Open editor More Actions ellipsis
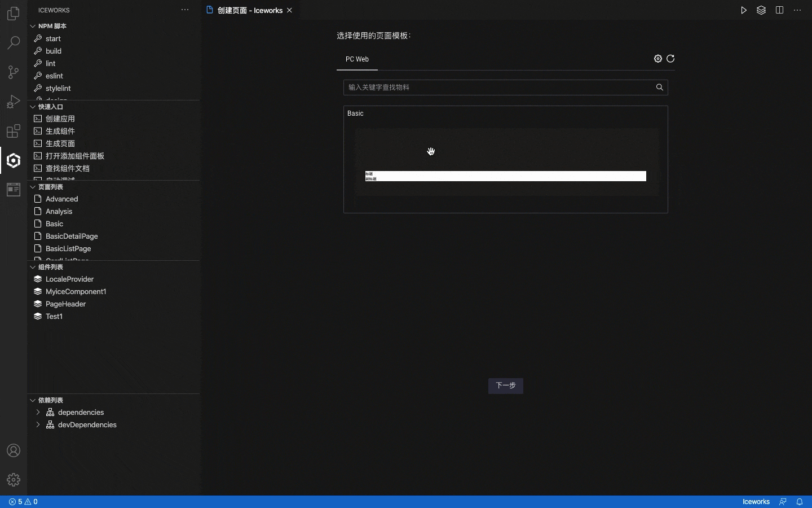Image resolution: width=812 pixels, height=508 pixels. (797, 10)
